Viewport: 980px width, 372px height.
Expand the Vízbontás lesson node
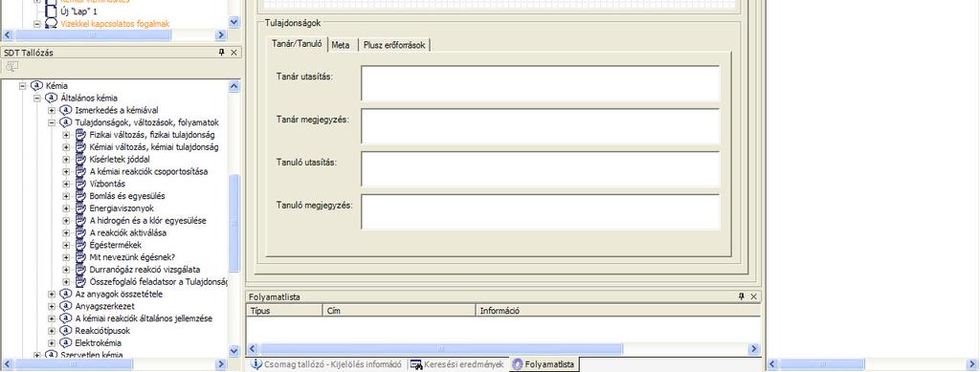coord(66,184)
